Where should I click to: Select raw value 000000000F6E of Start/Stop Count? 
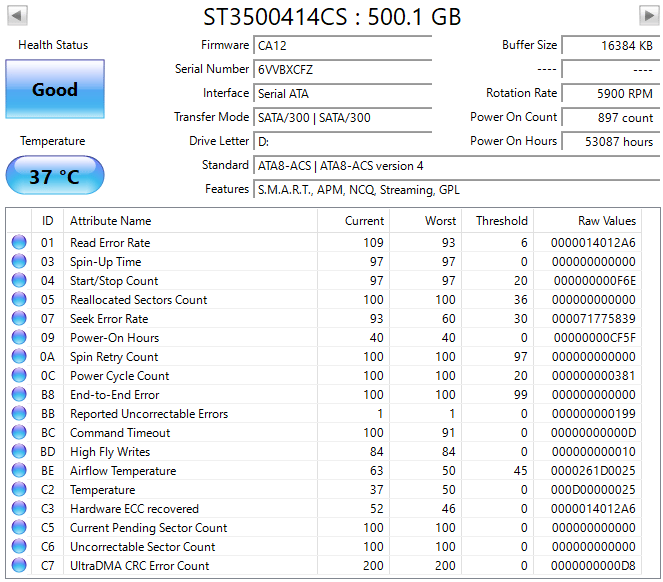(x=595, y=281)
